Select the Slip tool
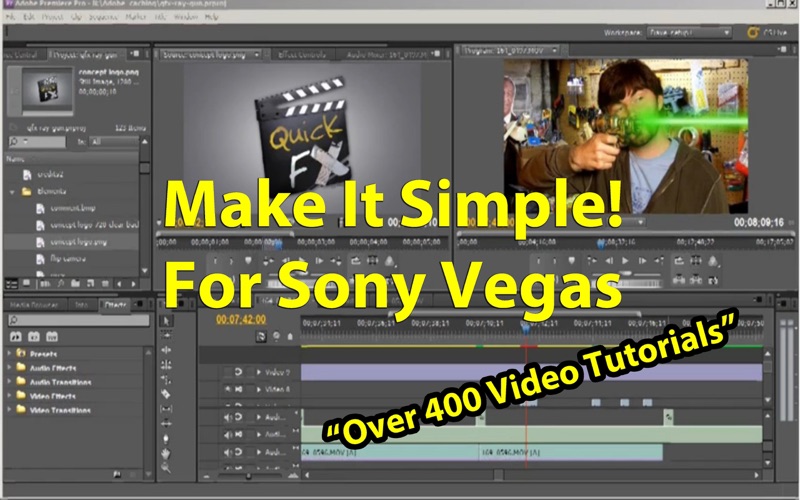800x500 pixels. coord(166,409)
